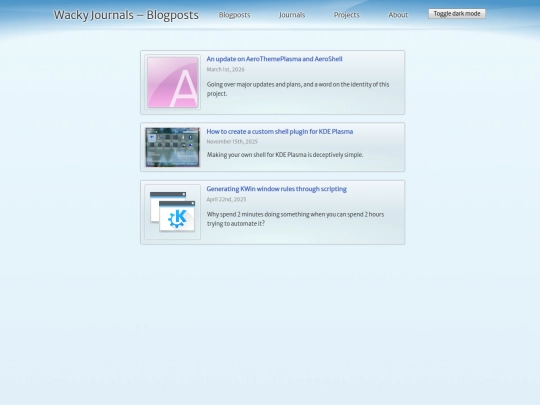This screenshot has height=405, width=540.
Task: Click the Wacky Journals – Blogposts site title
Action: click(x=126, y=15)
